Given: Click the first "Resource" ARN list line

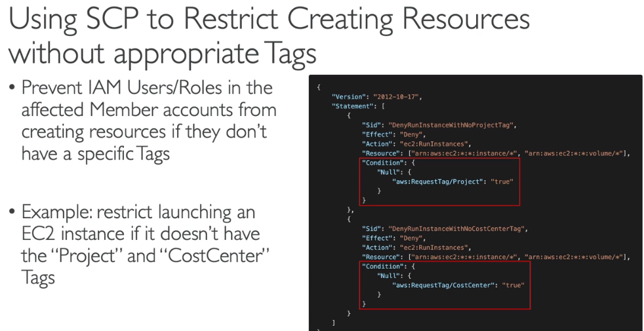Looking at the screenshot, I should [x=495, y=153].
